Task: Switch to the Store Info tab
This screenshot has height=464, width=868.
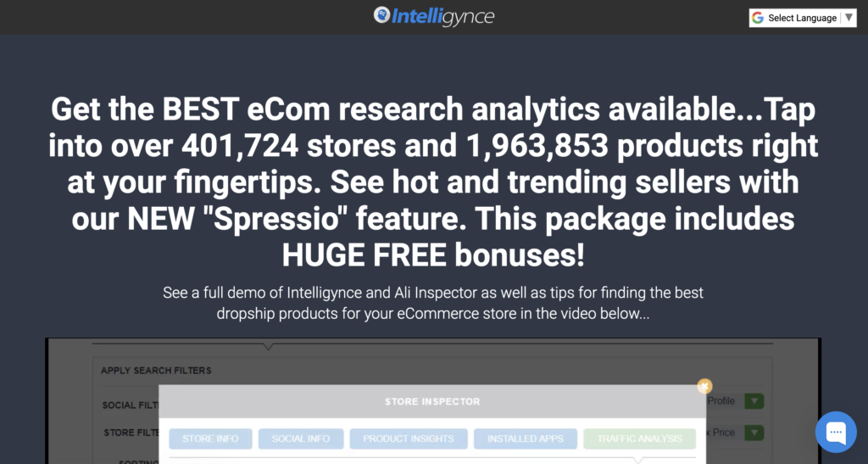Action: click(210, 439)
